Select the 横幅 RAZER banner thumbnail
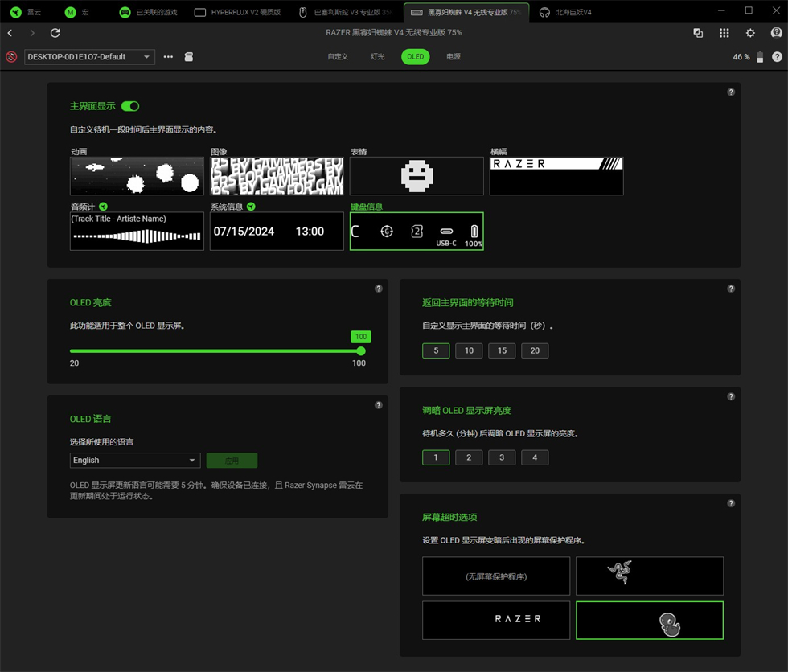 pos(556,176)
